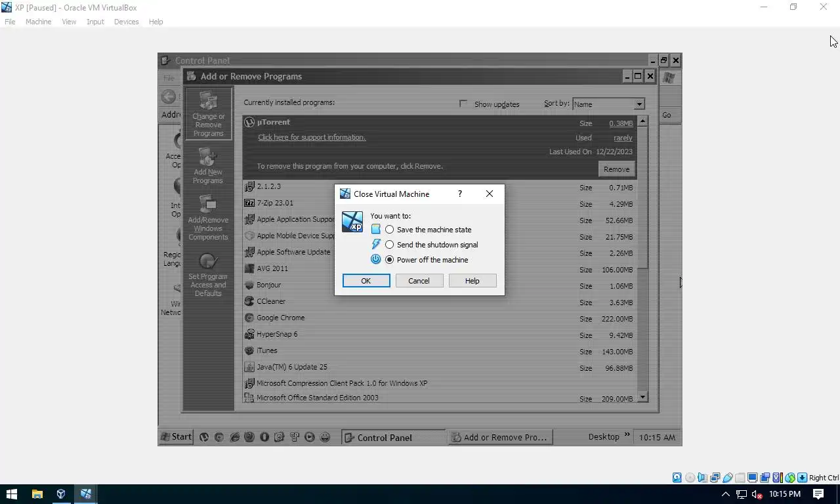Click the XP clock showing 10:15 AM
840x504 pixels.
pos(657,437)
